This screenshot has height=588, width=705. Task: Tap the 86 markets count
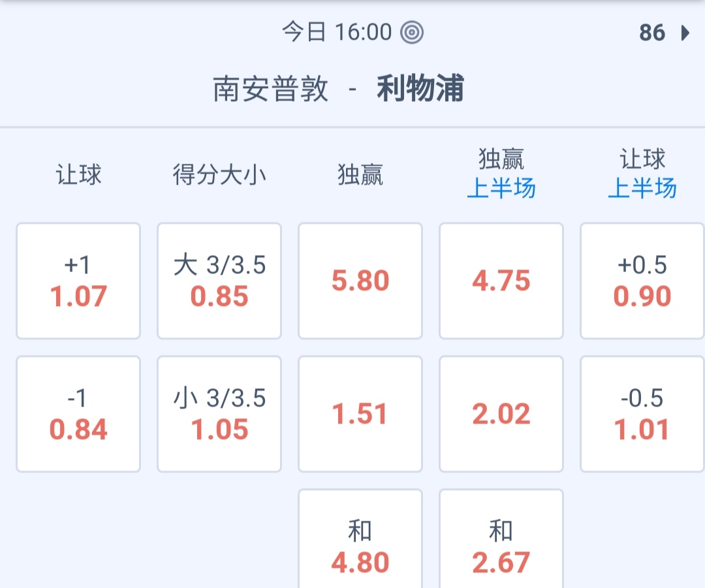(x=652, y=33)
